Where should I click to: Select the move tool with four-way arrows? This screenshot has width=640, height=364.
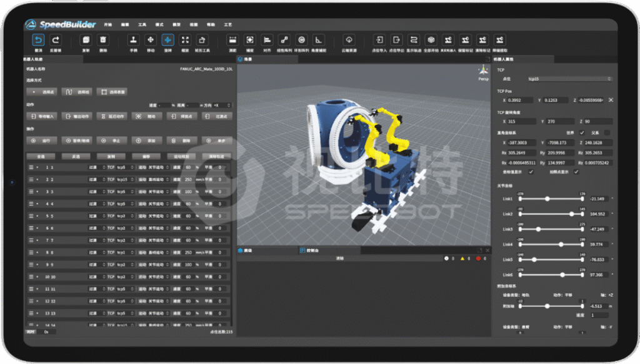click(x=150, y=39)
